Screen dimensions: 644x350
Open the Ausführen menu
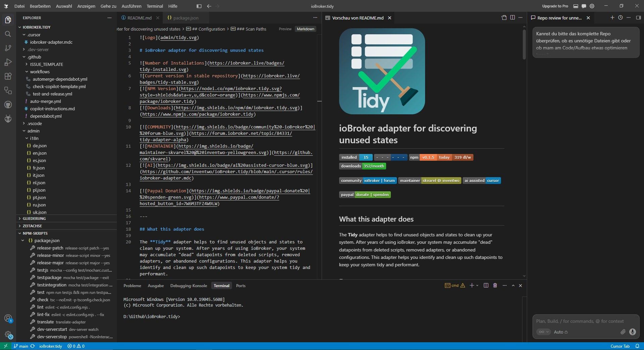[131, 6]
